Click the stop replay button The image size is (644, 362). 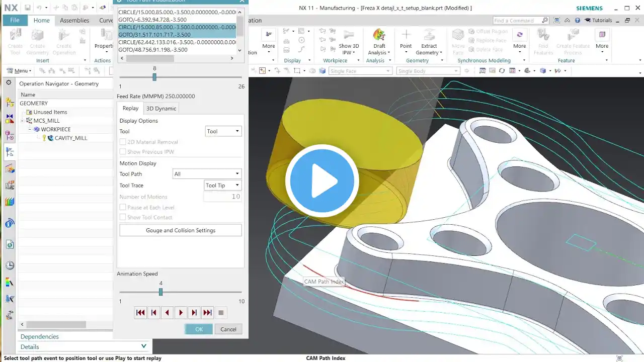220,313
